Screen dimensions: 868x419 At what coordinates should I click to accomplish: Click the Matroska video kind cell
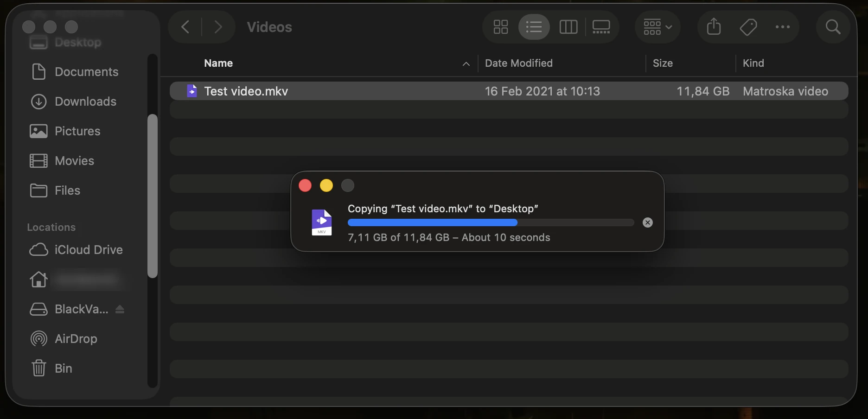(785, 91)
